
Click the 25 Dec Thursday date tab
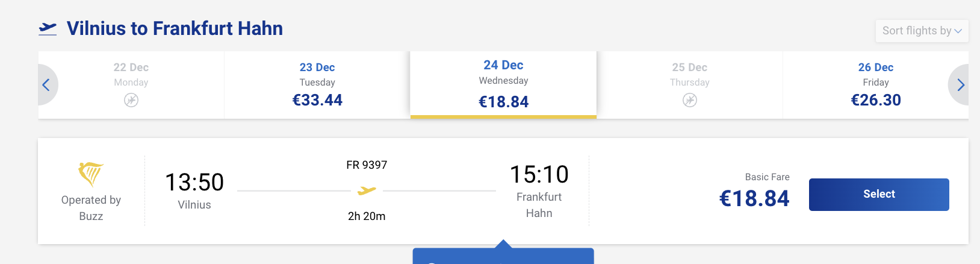click(x=690, y=75)
